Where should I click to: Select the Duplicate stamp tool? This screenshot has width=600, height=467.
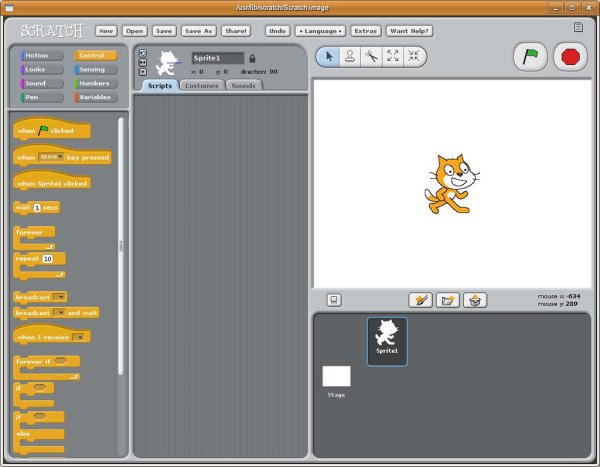tap(349, 57)
